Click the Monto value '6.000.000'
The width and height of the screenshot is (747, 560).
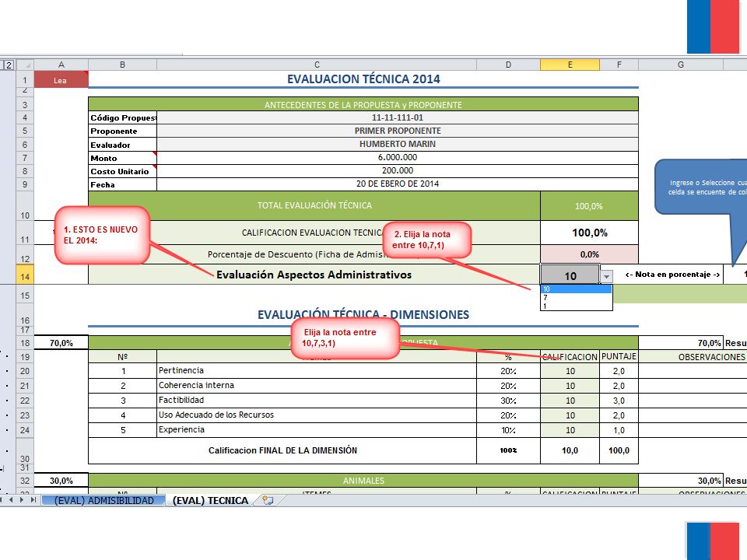[x=398, y=158]
